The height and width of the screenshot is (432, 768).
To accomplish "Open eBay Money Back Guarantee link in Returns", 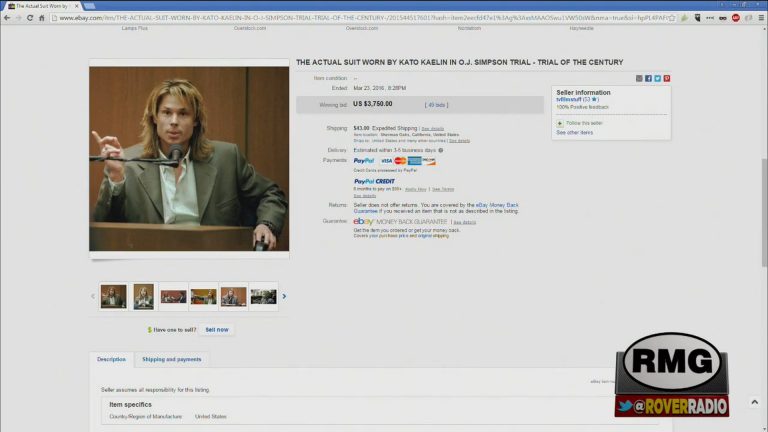I will coord(497,205).
